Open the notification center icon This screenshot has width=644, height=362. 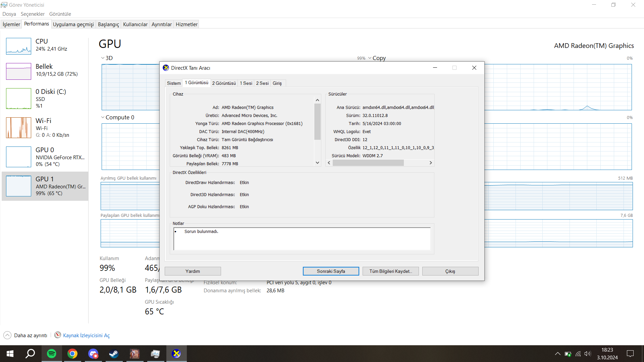click(630, 354)
